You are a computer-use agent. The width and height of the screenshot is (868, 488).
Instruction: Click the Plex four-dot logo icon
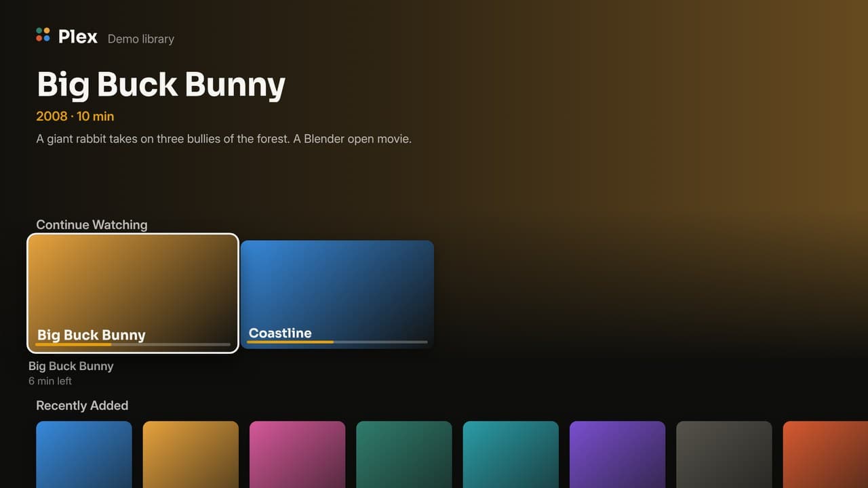[43, 35]
